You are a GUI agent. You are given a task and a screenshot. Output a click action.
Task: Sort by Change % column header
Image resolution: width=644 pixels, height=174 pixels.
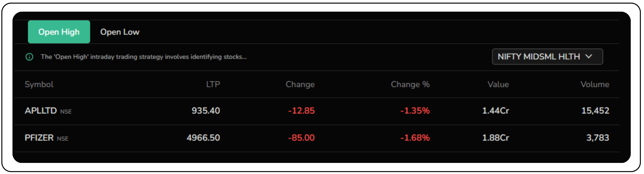410,84
